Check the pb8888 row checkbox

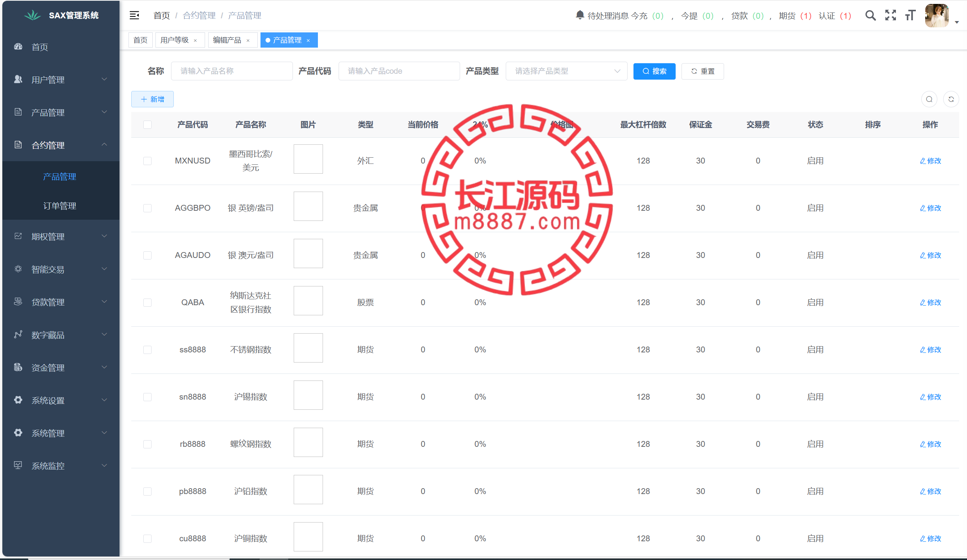coord(147,491)
